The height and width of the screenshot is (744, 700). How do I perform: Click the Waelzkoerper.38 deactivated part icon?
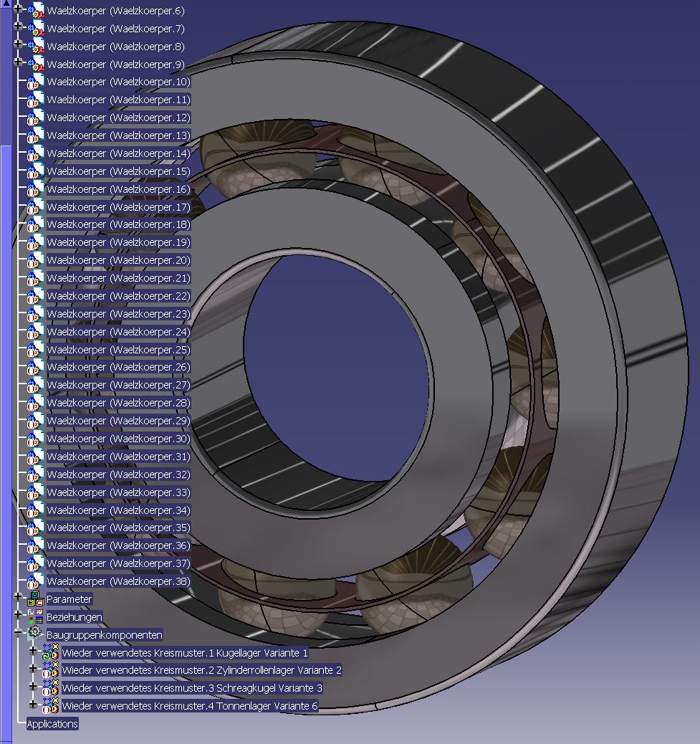pyautogui.click(x=36, y=581)
